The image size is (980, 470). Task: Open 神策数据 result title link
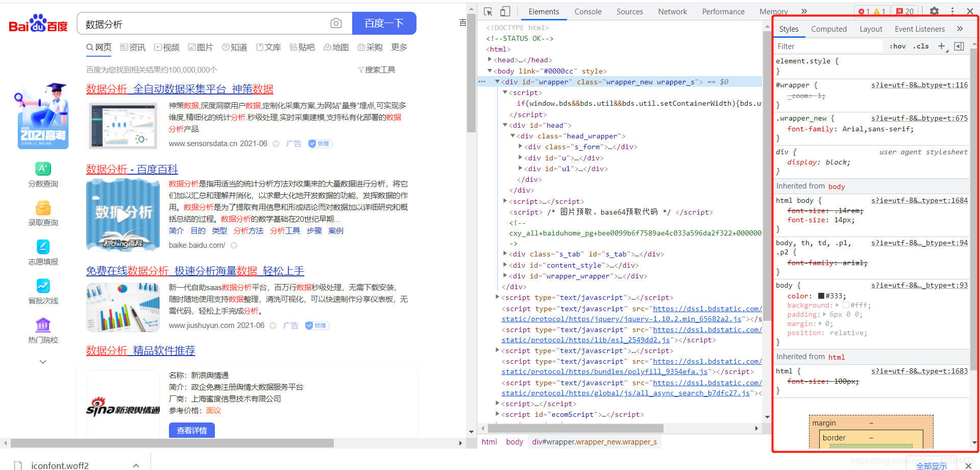pyautogui.click(x=180, y=89)
